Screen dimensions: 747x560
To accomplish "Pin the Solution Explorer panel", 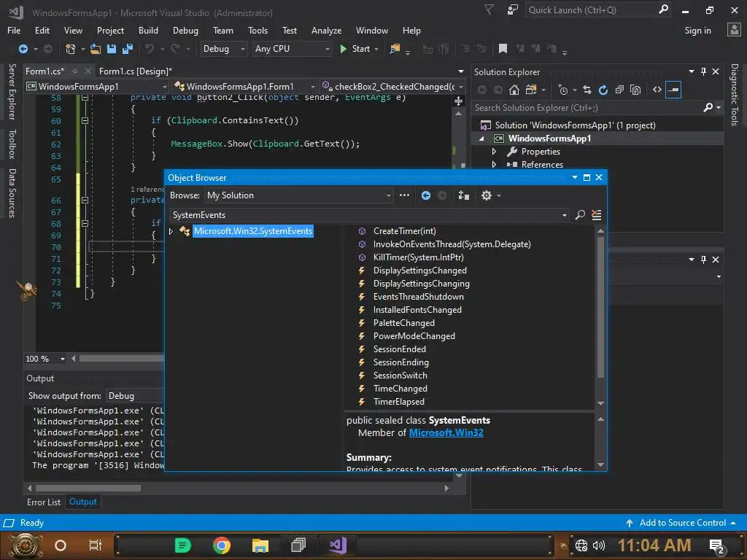I will 704,71.
